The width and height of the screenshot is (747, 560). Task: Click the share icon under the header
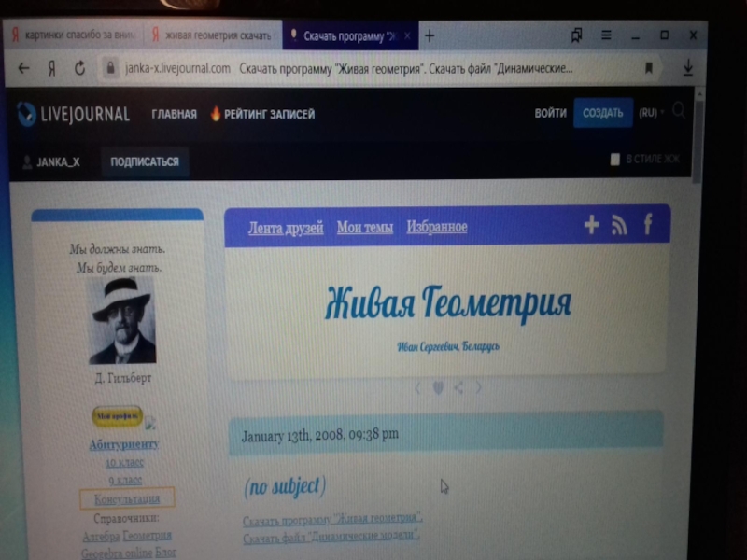(458, 387)
